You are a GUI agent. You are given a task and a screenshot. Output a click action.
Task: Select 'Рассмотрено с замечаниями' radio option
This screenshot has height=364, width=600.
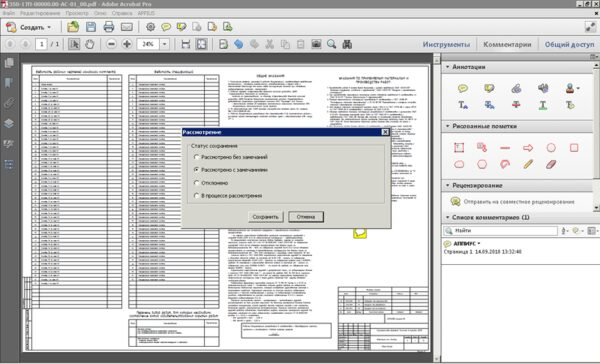point(197,170)
